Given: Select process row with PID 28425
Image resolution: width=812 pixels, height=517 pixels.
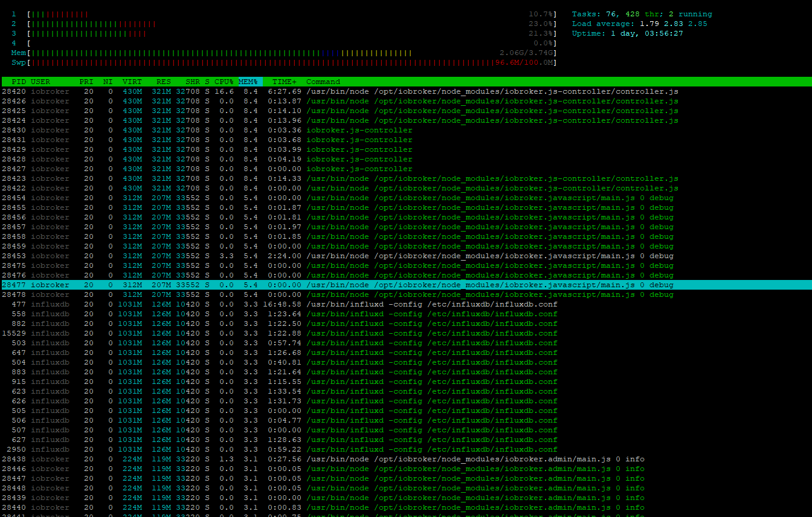Looking at the screenshot, I should point(406,111).
